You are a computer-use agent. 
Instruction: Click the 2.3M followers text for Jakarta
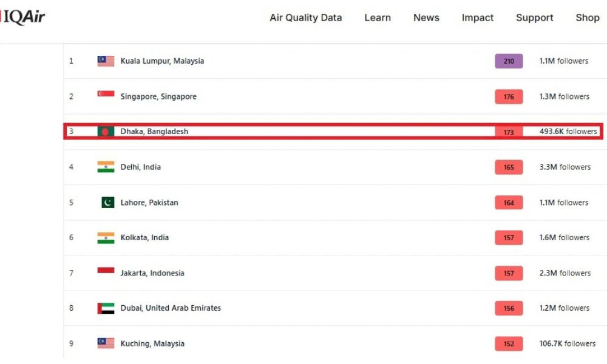[x=565, y=273]
